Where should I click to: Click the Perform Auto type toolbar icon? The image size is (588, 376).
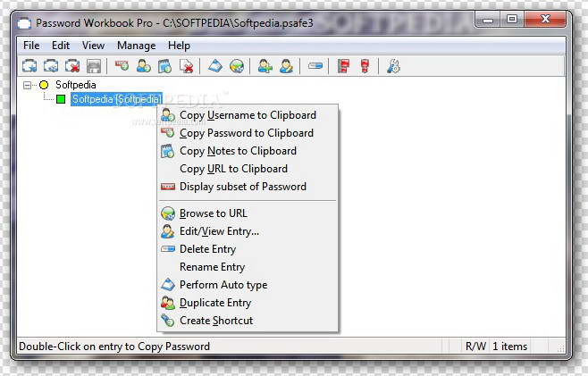coord(215,66)
